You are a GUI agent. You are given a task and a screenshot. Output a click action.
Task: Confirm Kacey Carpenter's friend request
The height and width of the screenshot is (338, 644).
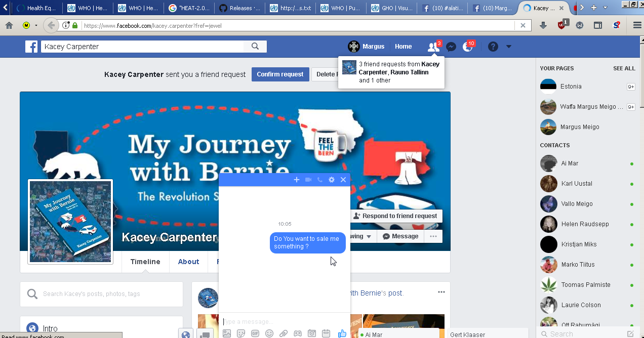pyautogui.click(x=280, y=74)
